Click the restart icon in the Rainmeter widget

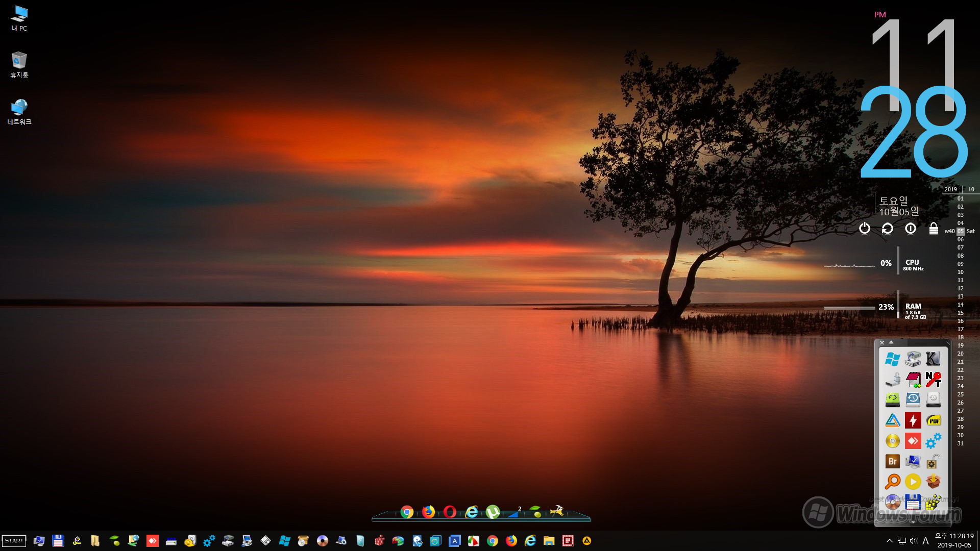click(888, 228)
